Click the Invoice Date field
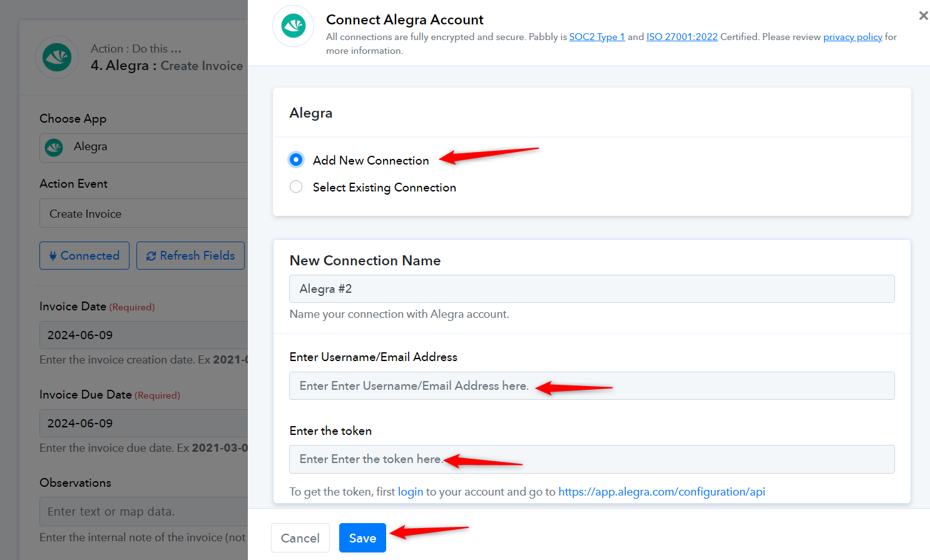Image resolution: width=930 pixels, height=560 pixels. 144,335
